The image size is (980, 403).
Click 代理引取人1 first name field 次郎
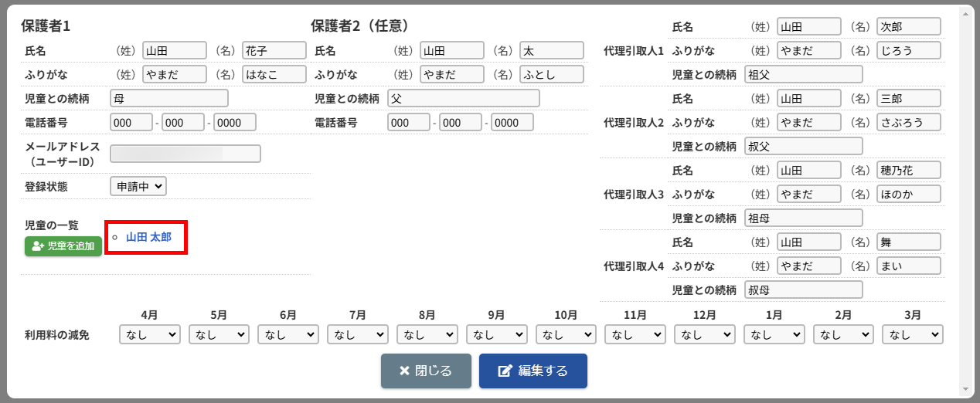(x=908, y=26)
